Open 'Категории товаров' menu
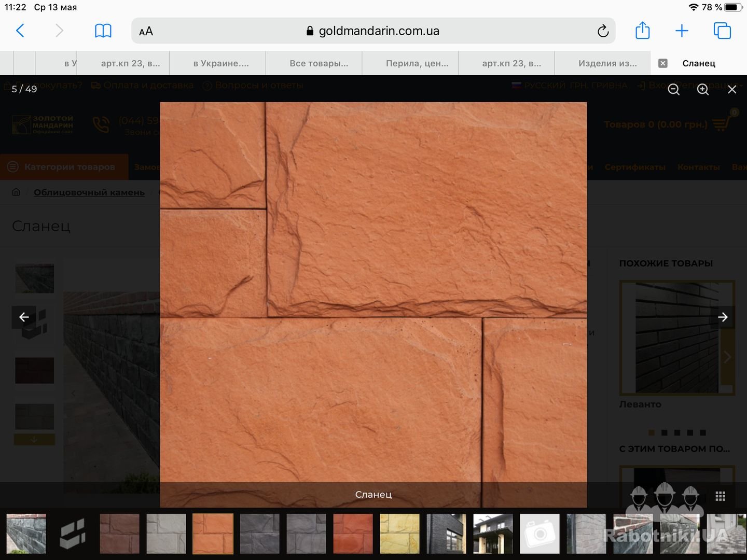 pos(64,167)
